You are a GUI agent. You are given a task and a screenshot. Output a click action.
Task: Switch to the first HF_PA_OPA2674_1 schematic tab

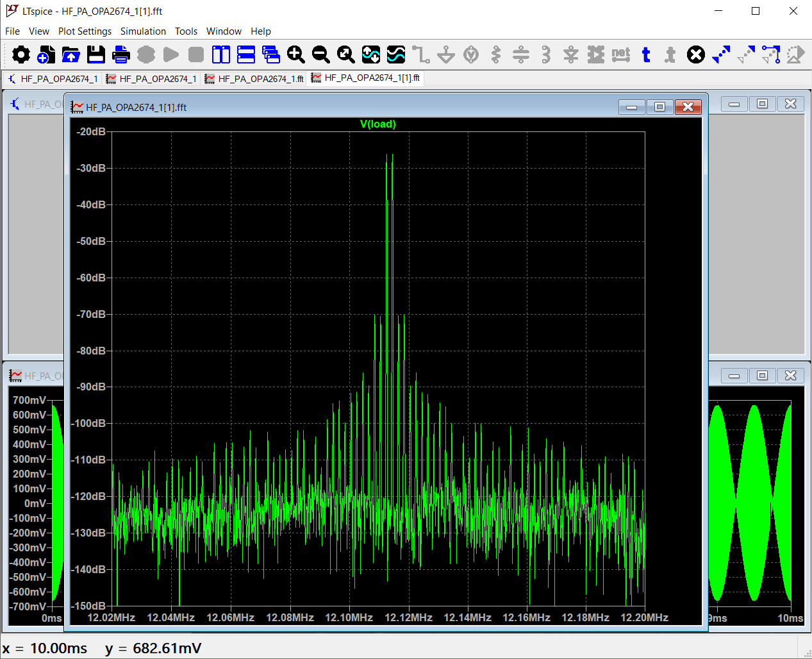point(53,79)
